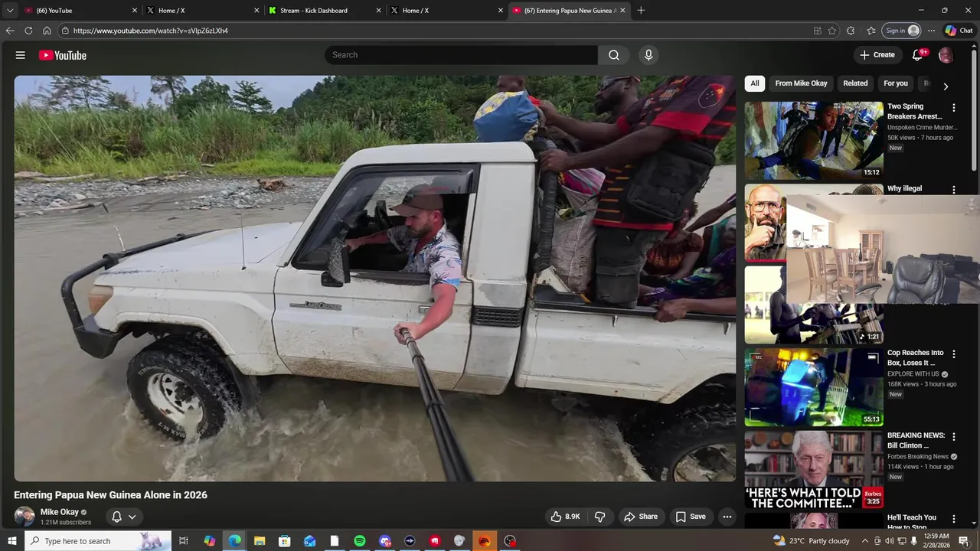Screen dimensions: 980x551
Task: View site information via the lock icon
Action: tap(66, 31)
